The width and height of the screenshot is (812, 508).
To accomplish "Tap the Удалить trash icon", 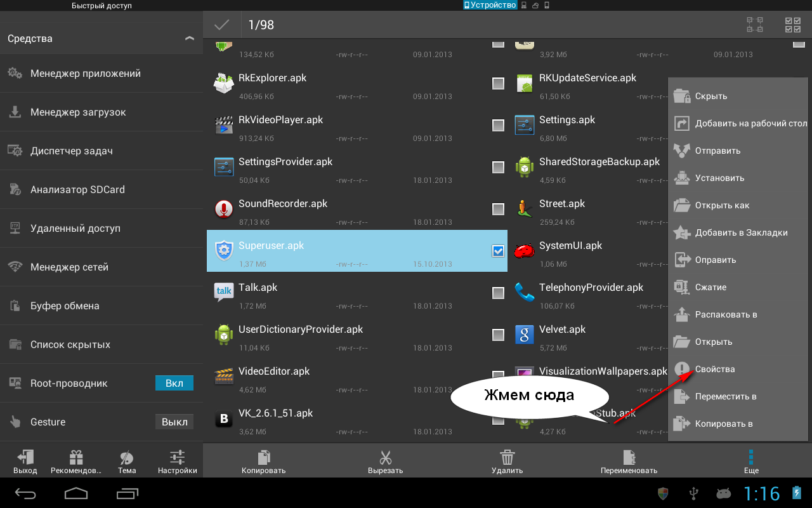I will (x=507, y=458).
